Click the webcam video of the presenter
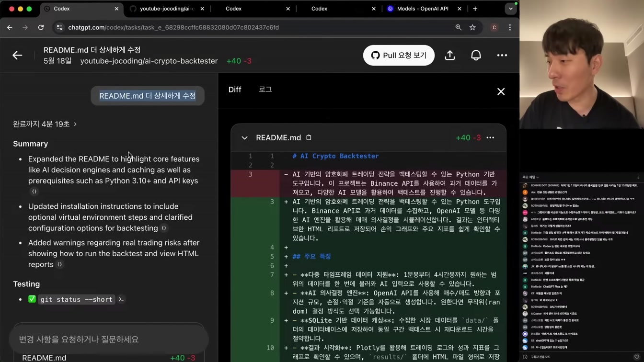Image resolution: width=644 pixels, height=362 pixels. pos(582,64)
